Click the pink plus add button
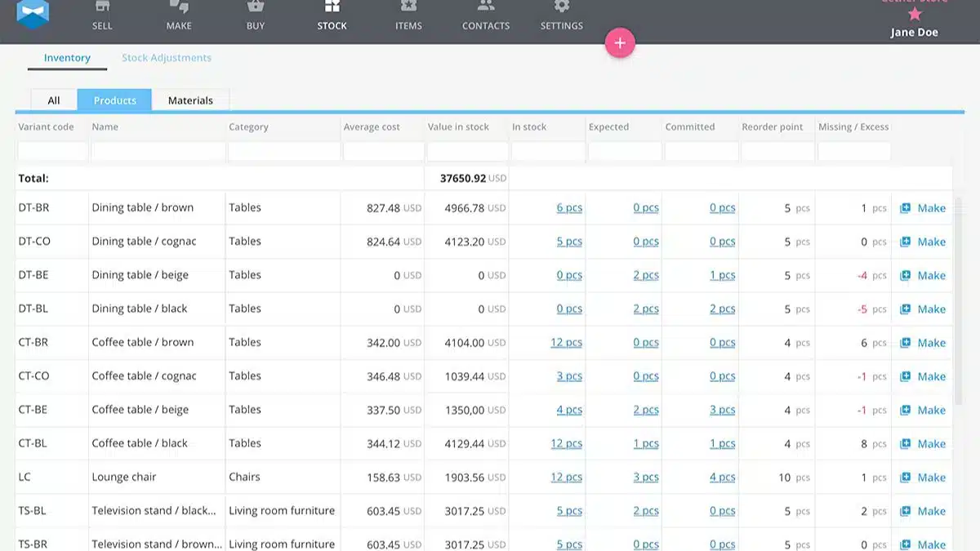980x551 pixels. pos(620,43)
